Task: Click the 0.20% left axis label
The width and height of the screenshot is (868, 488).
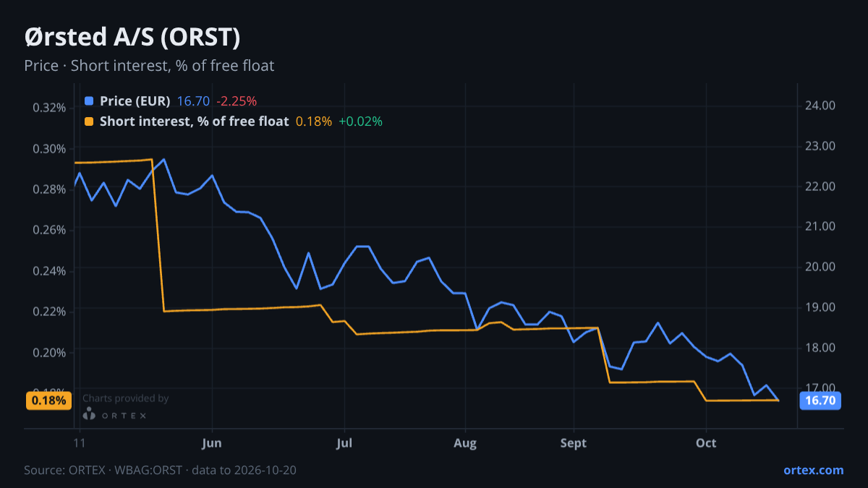Action: 50,352
